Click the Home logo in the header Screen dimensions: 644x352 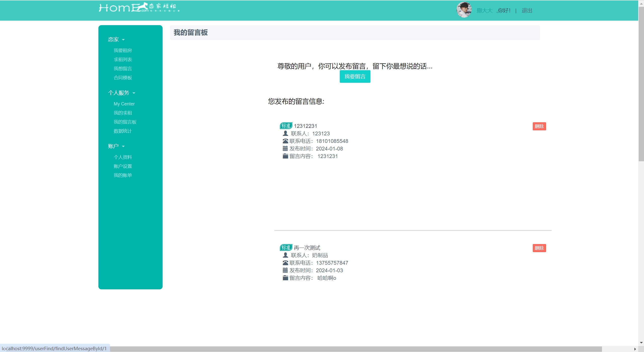[139, 8]
